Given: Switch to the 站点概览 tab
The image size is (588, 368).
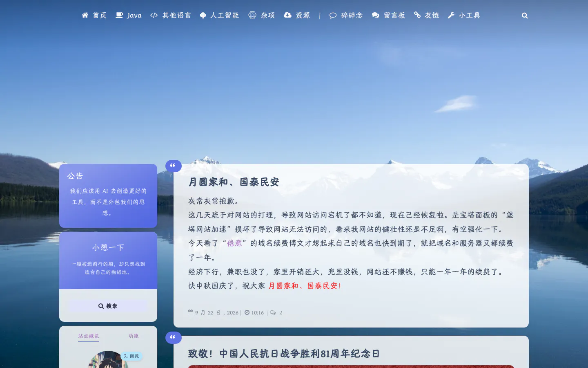Looking at the screenshot, I should (x=89, y=336).
